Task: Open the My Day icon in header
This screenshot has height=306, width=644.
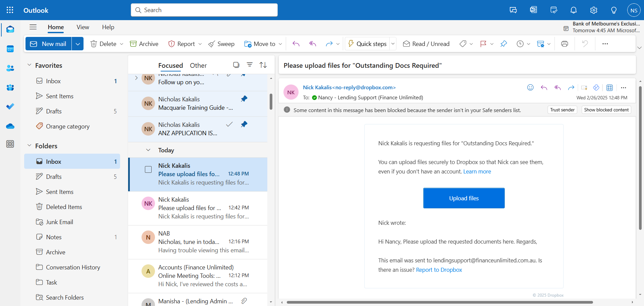Action: (554, 10)
